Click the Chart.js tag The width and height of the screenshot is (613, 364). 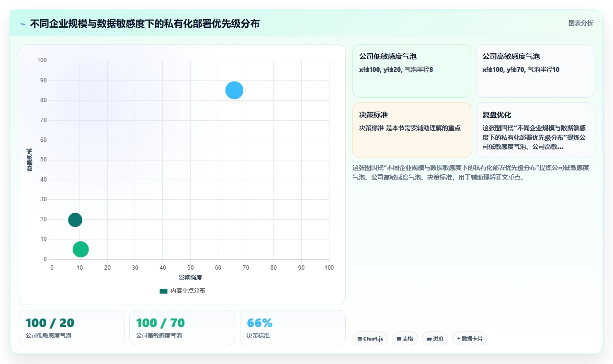tap(370, 339)
